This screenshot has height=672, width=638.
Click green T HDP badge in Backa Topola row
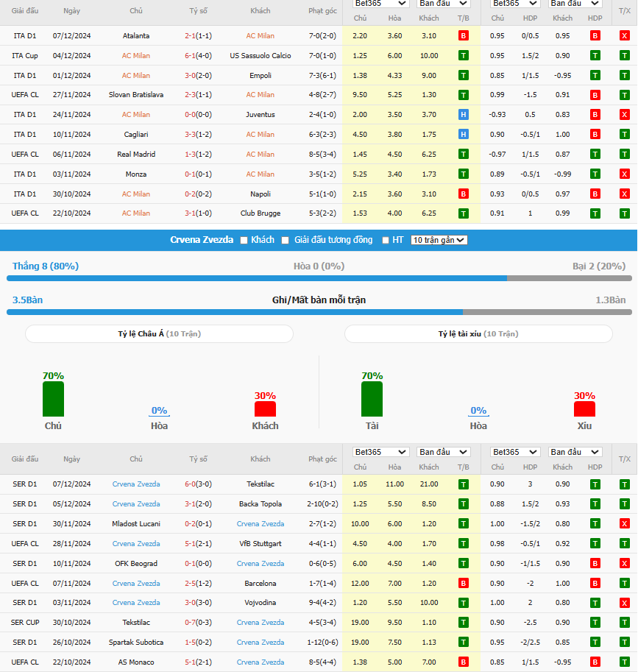[595, 504]
